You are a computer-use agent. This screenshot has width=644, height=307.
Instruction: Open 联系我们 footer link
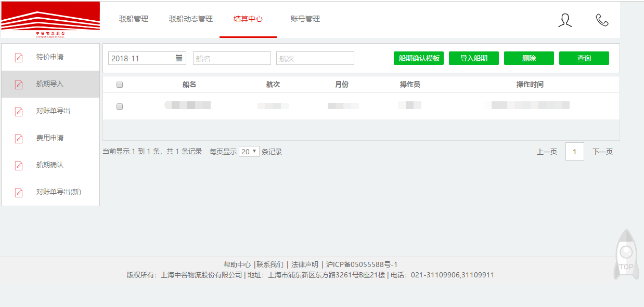click(x=270, y=264)
